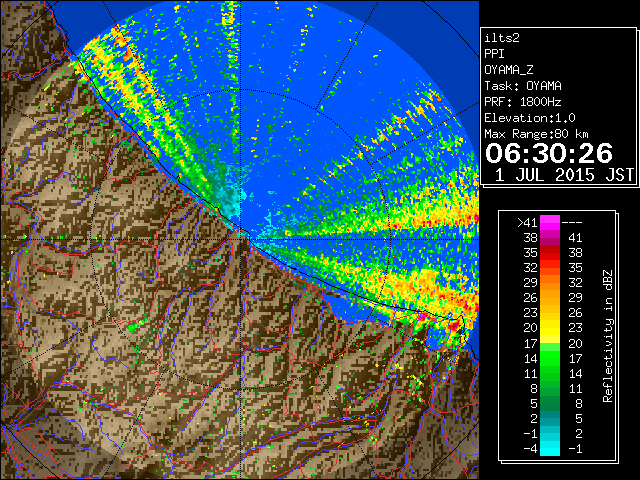Viewport: 640px width, 480px height.
Task: Click the OYAMA_Z product label
Action: [509, 70]
